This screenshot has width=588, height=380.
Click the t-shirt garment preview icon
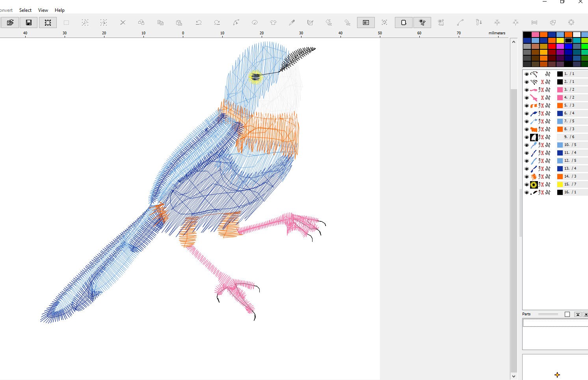click(273, 22)
